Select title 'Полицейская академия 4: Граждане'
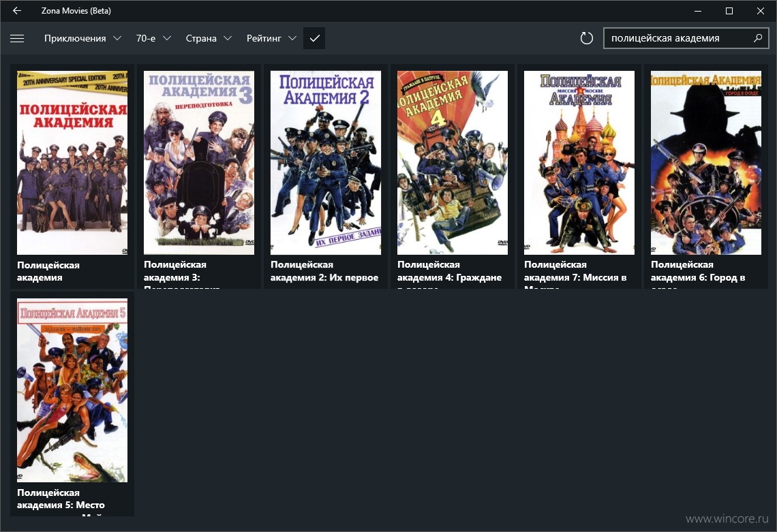Viewport: 777px width, 532px height. (449, 271)
